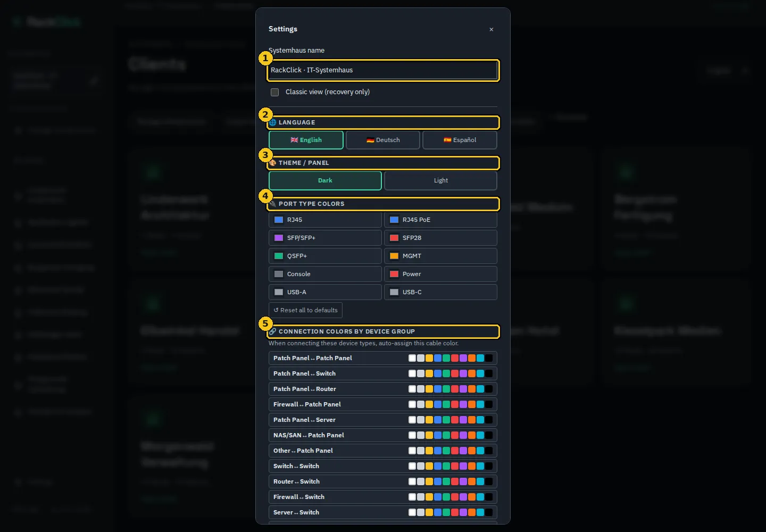This screenshot has height=532, width=766.
Task: Switch language to Español
Action: (x=460, y=140)
